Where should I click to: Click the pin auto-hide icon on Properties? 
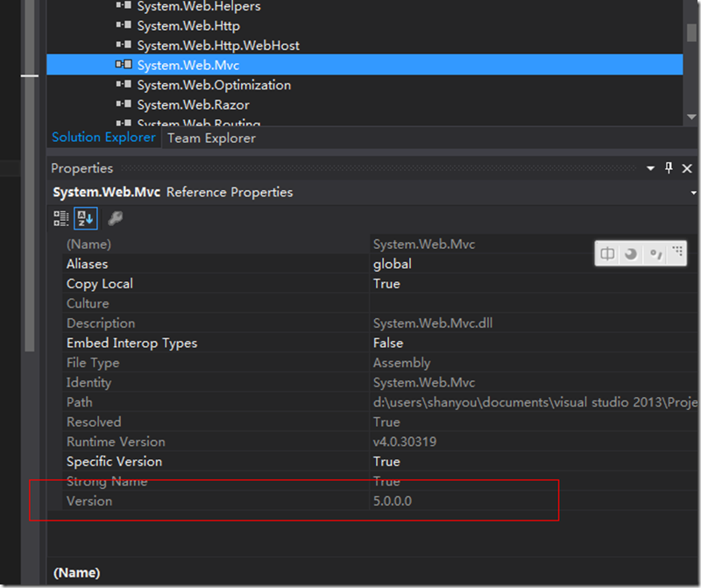coord(669,168)
